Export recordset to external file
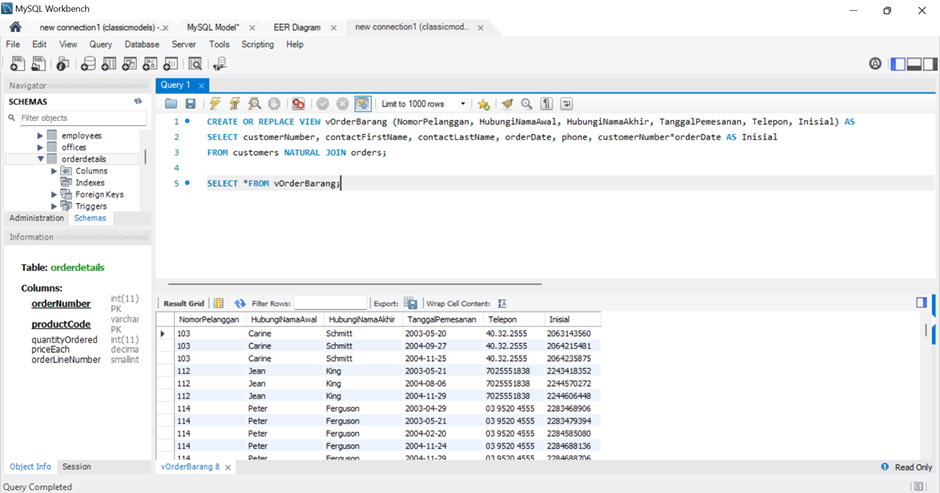940x493 pixels. 411,303
